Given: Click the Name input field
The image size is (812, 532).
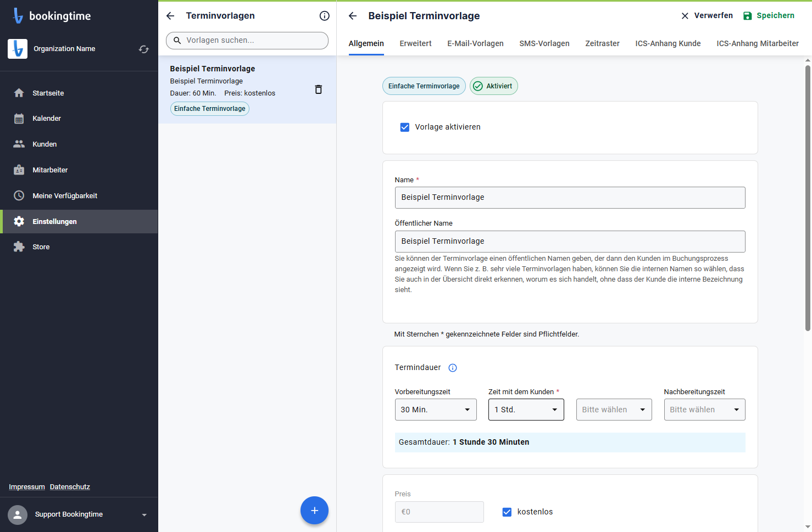Looking at the screenshot, I should coord(570,198).
